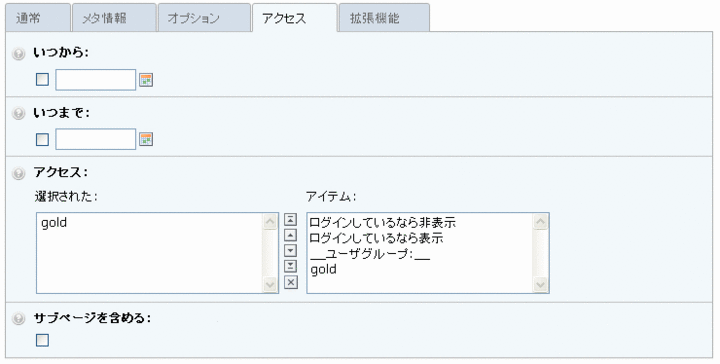Open the calendar picker for いつまで

[146, 139]
